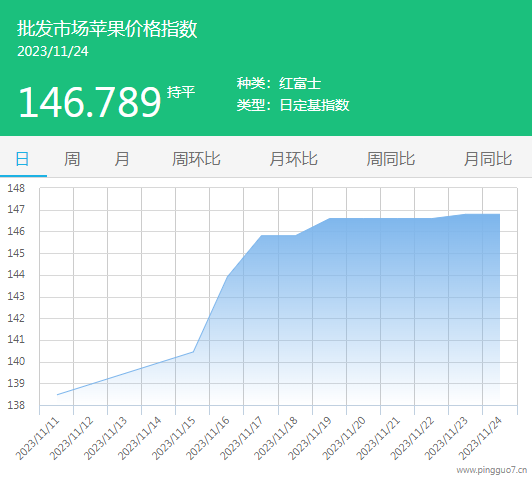
Task: Click the 2023/11/20 x-axis label
Action: point(344,438)
